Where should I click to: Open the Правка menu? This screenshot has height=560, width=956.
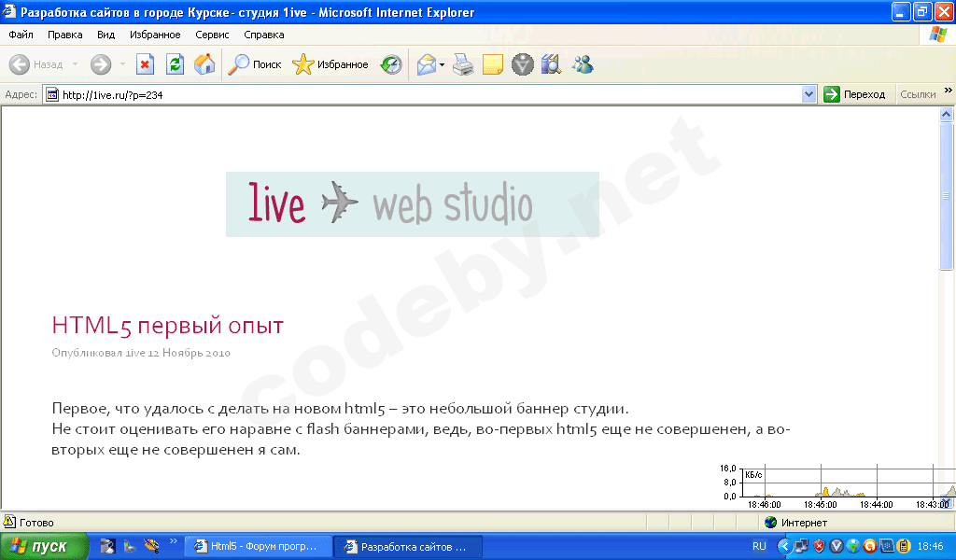pos(65,35)
